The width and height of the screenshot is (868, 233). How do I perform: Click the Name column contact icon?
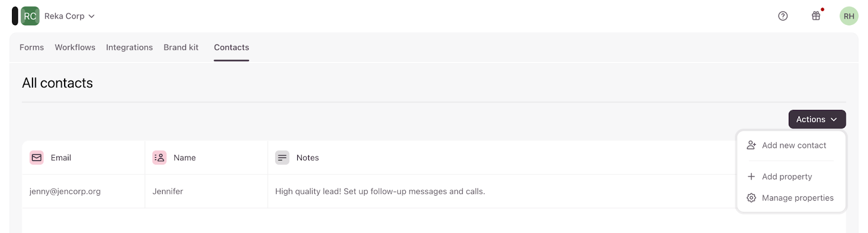coord(159,158)
